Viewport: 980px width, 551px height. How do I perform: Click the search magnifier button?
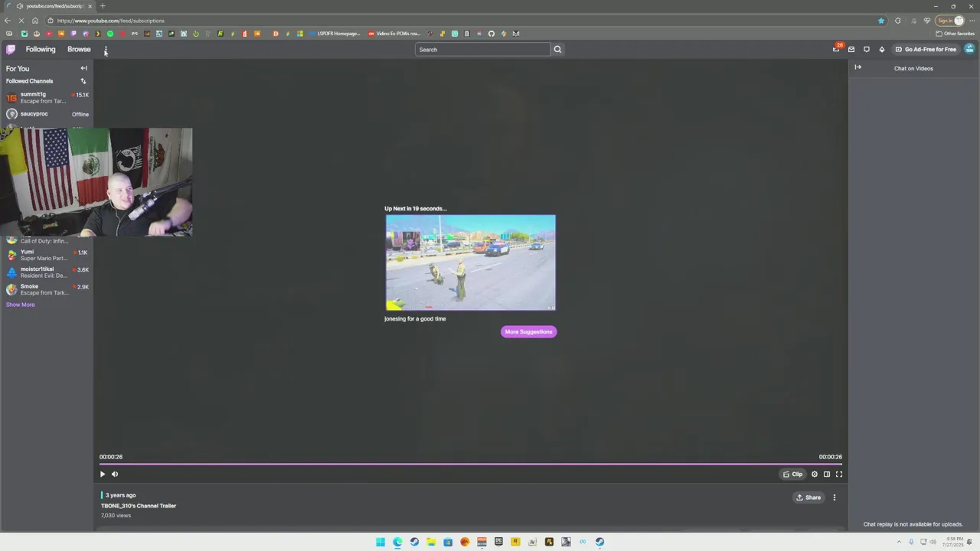[x=557, y=50]
